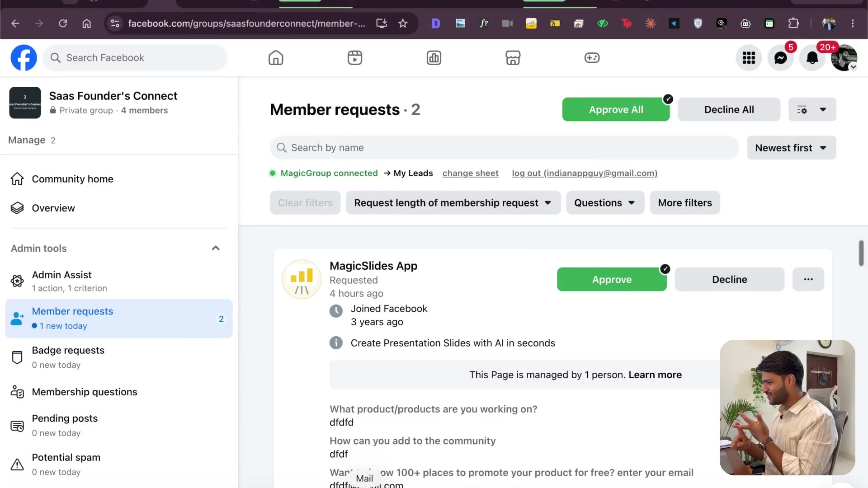Go back in browser history
This screenshot has width=868, height=488.
pyautogui.click(x=15, y=23)
